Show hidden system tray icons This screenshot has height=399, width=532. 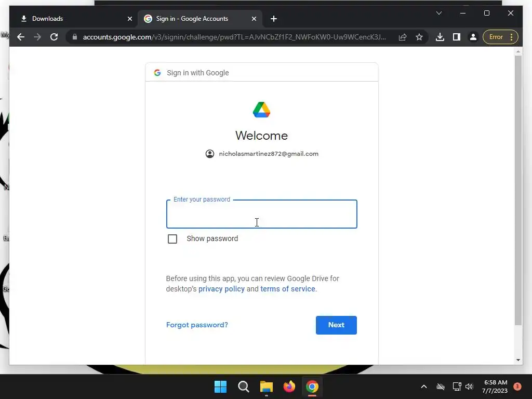424,387
